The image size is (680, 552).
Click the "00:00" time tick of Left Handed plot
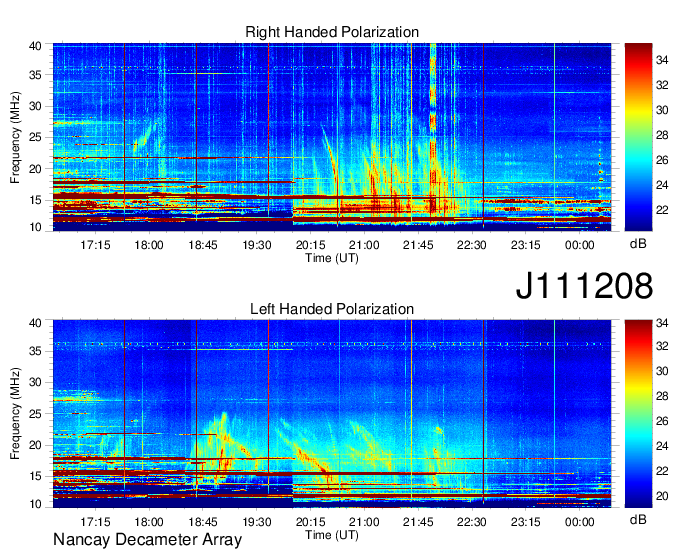pyautogui.click(x=579, y=522)
